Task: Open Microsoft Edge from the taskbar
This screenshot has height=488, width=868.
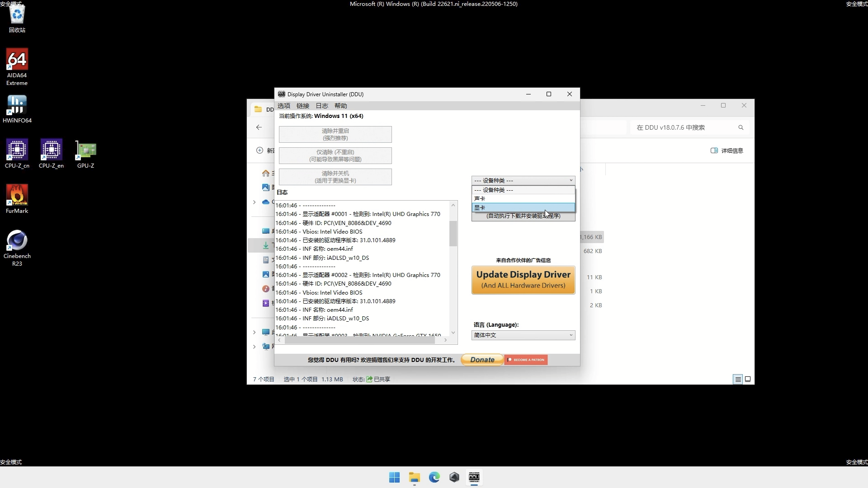Action: tap(434, 477)
